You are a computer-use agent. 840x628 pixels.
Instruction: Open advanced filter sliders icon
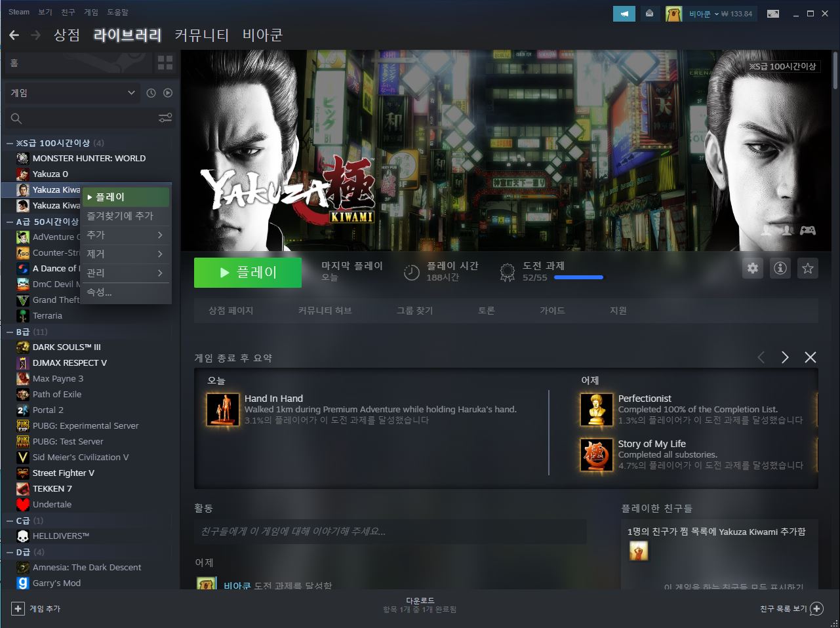pyautogui.click(x=165, y=118)
